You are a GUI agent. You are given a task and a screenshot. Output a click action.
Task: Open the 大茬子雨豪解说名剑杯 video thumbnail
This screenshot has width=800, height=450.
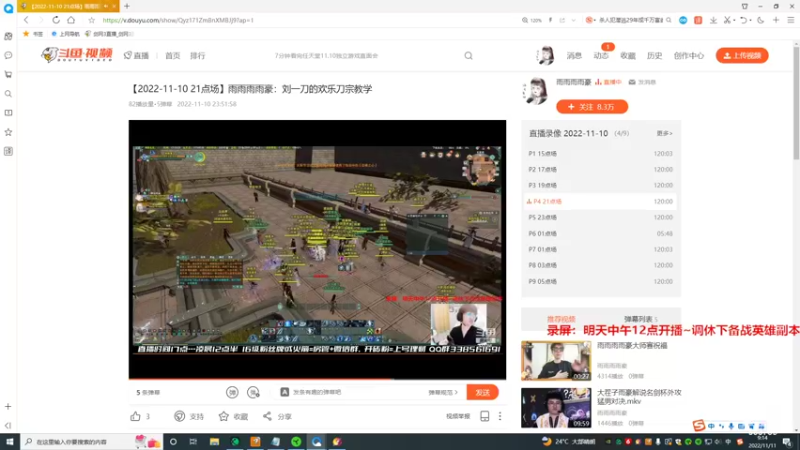[x=556, y=408]
